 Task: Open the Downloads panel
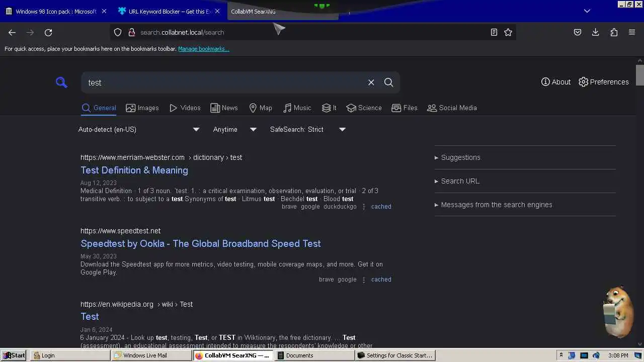596,32
